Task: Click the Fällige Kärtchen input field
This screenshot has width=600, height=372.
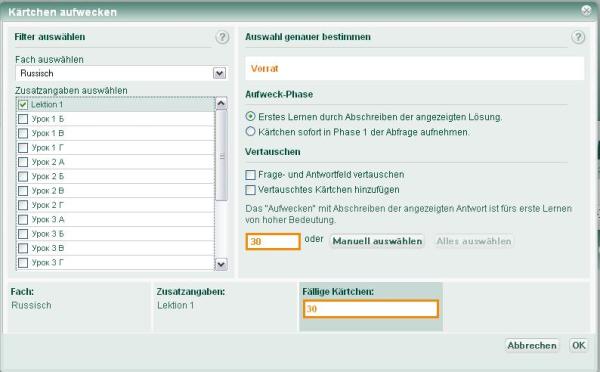Action: pyautogui.click(x=371, y=309)
